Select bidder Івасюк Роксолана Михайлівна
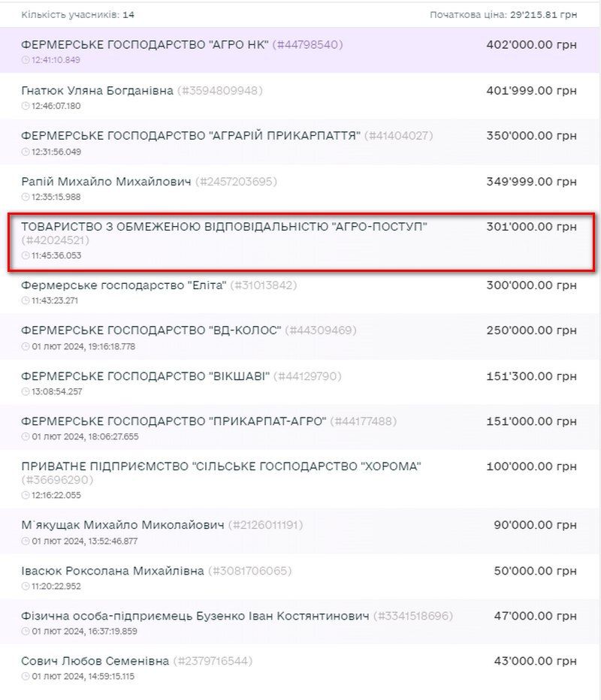601x700 pixels. 113,571
